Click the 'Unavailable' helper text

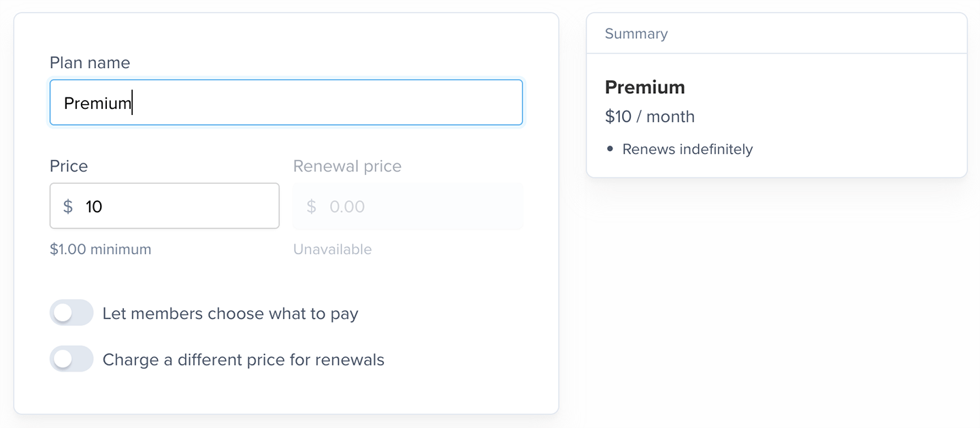[332, 250]
